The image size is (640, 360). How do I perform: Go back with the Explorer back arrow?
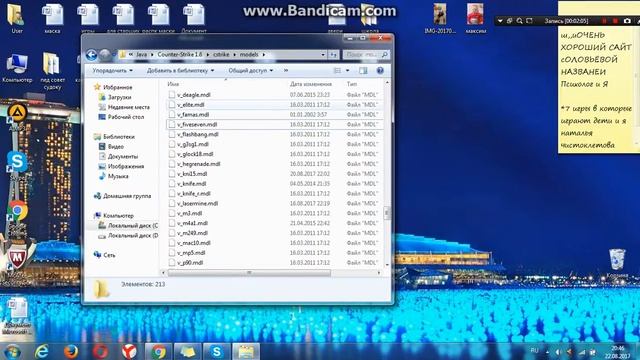pos(91,55)
